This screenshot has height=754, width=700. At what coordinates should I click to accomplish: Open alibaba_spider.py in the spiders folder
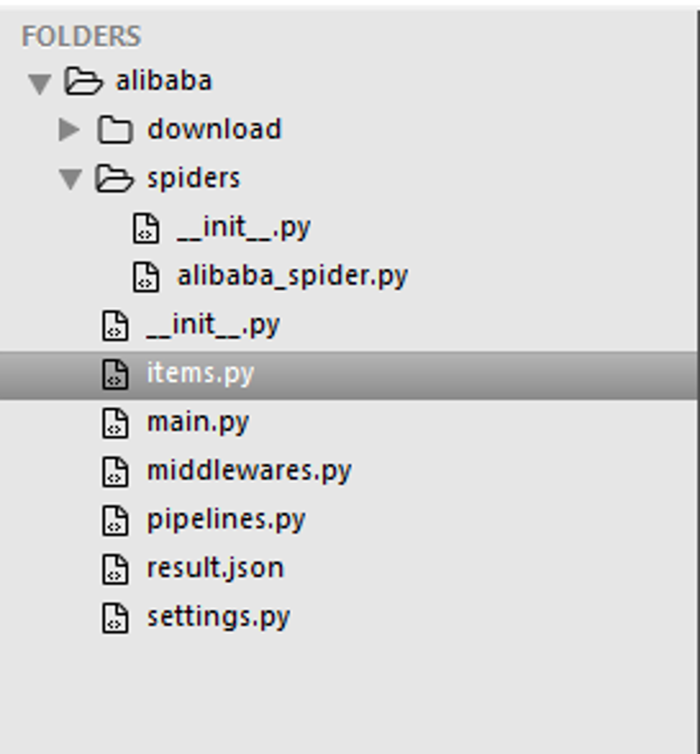click(x=292, y=276)
